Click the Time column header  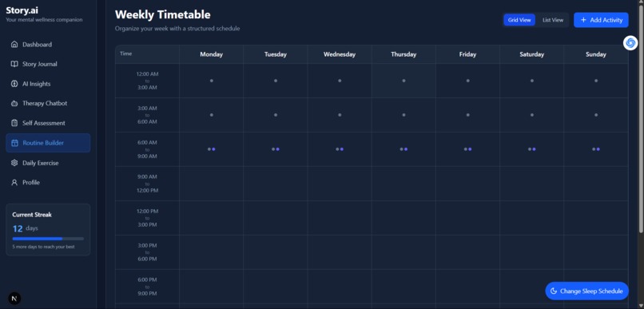point(147,53)
